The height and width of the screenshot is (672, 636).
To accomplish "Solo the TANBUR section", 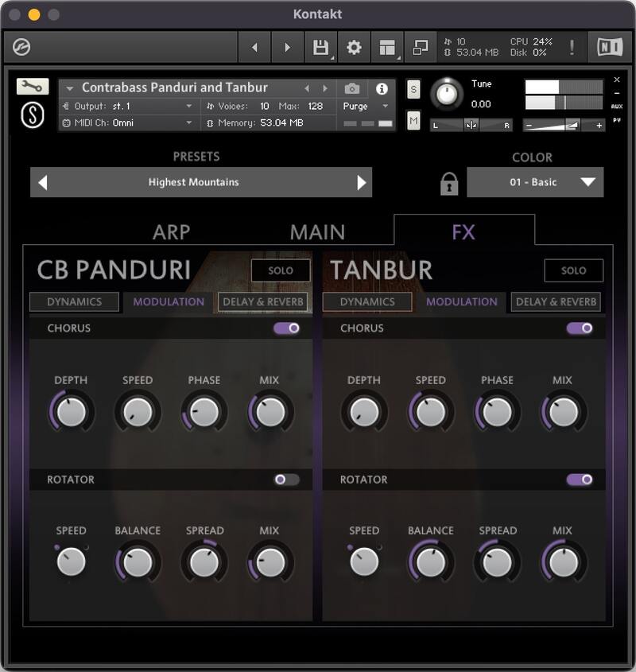I will click(x=574, y=270).
